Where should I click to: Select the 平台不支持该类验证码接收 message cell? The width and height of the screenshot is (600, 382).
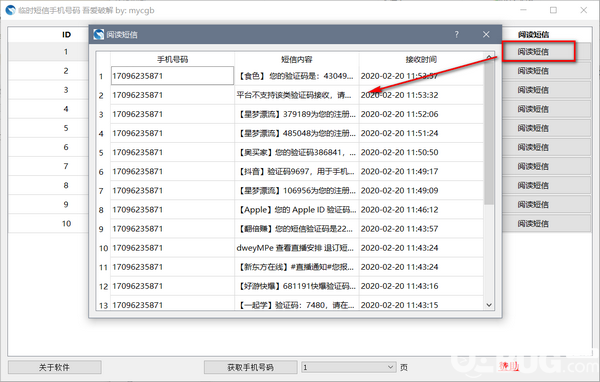[297, 95]
